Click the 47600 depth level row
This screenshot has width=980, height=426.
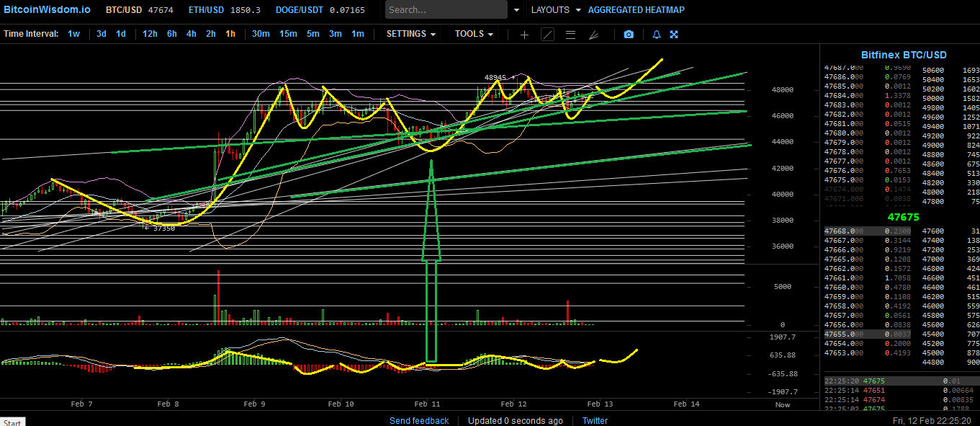coord(950,231)
